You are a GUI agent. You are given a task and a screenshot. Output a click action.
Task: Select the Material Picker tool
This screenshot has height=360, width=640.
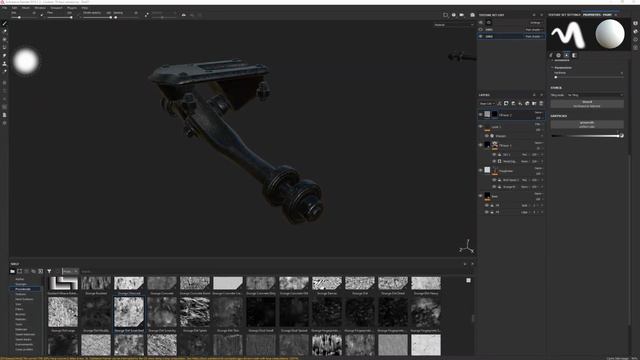4,71
